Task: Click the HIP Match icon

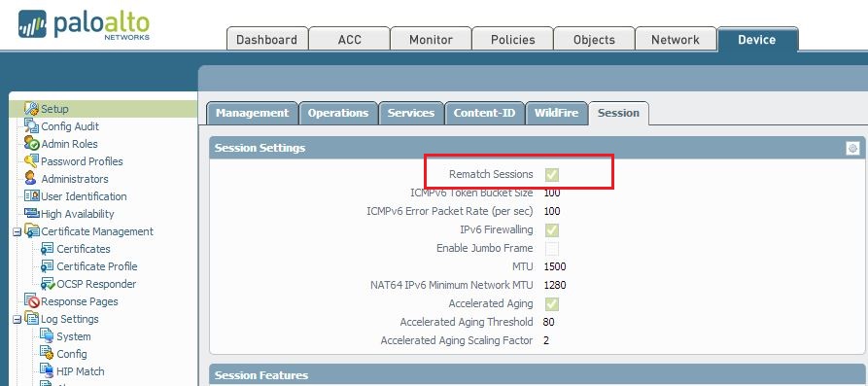Action: coord(48,371)
